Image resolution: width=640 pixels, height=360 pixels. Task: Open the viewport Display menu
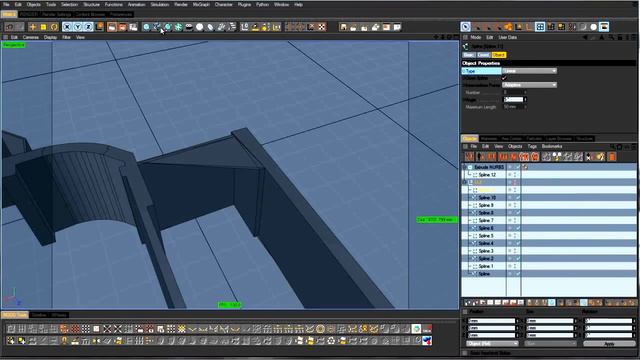[50, 37]
